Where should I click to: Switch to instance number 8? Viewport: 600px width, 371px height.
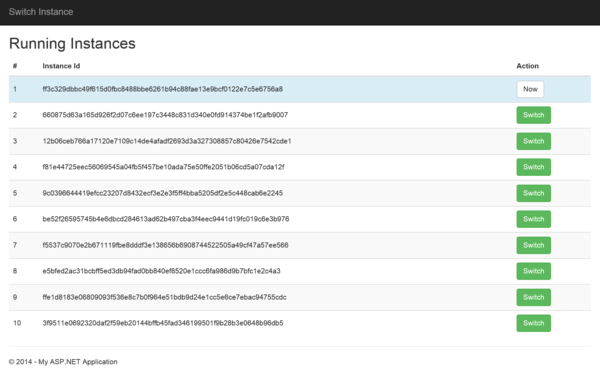click(x=533, y=271)
